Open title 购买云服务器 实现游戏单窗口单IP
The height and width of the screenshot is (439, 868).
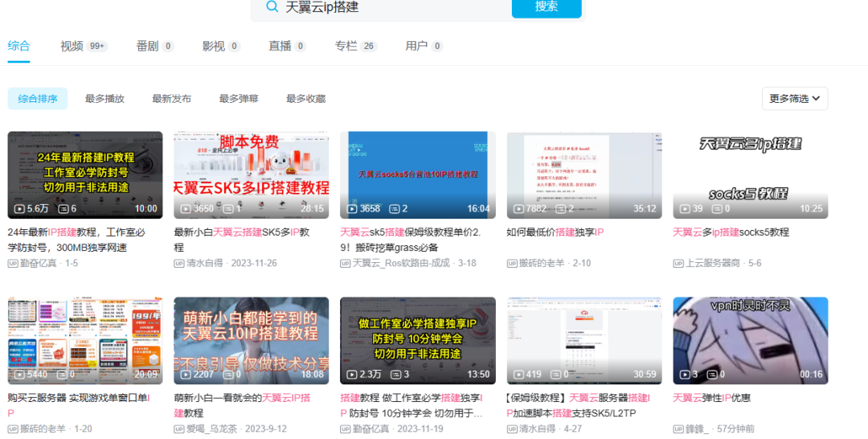click(79, 405)
